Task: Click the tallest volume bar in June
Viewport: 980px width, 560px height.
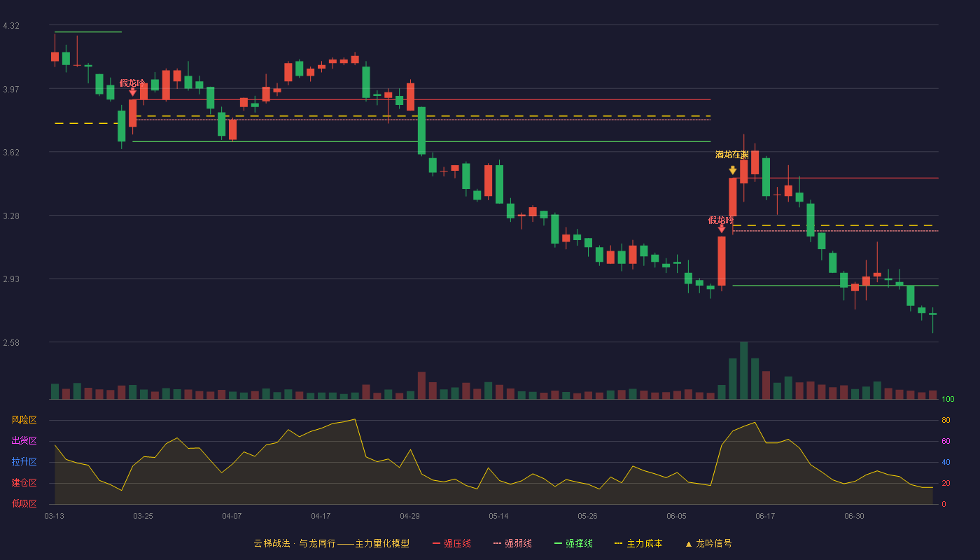Action: pos(743,370)
